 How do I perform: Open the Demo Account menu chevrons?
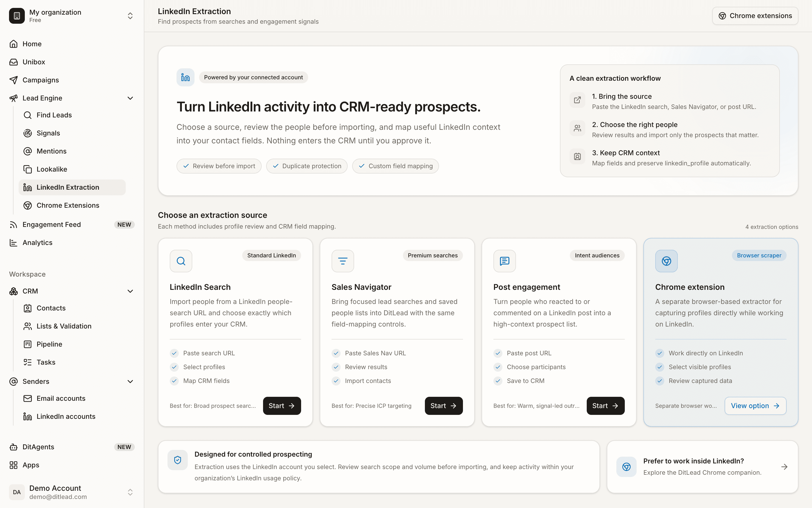click(x=130, y=492)
